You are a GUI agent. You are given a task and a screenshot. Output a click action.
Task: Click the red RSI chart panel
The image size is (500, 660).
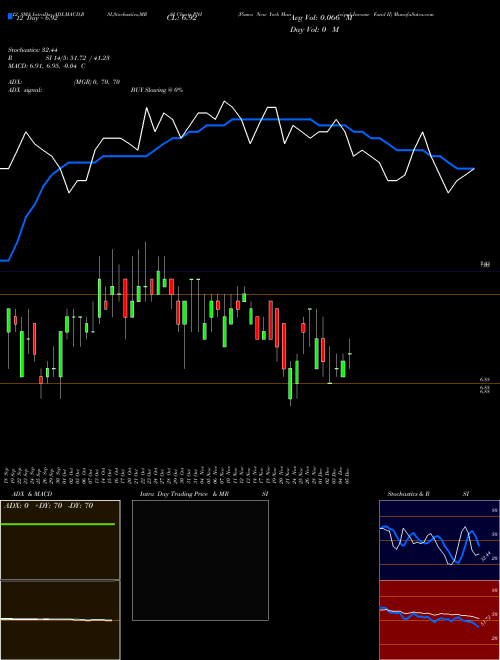[x=439, y=620]
